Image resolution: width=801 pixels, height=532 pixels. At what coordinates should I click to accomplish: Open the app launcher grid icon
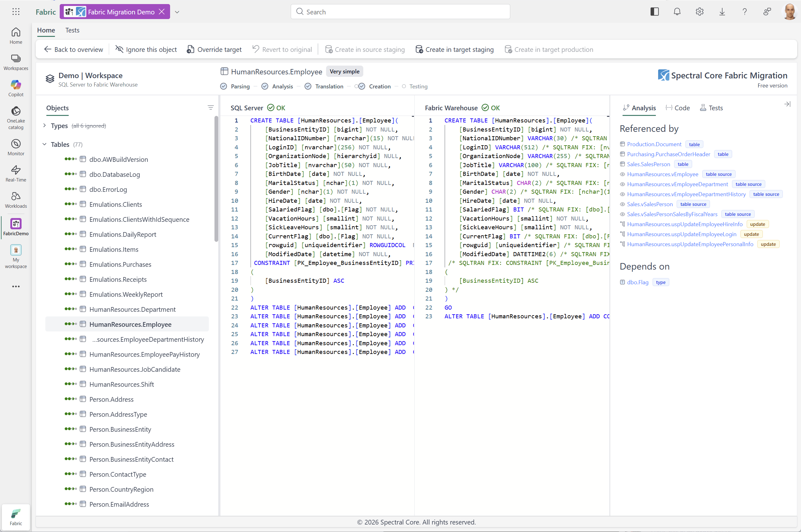pyautogui.click(x=16, y=12)
